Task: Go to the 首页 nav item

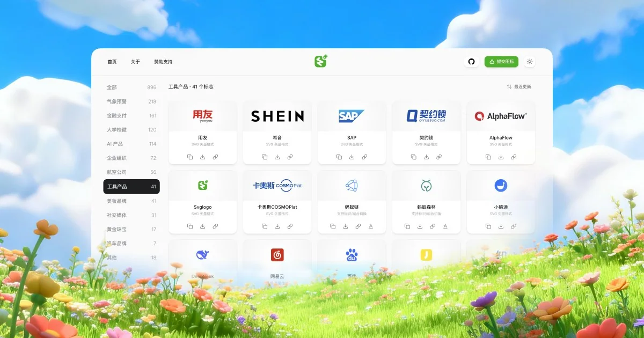Action: pyautogui.click(x=112, y=62)
